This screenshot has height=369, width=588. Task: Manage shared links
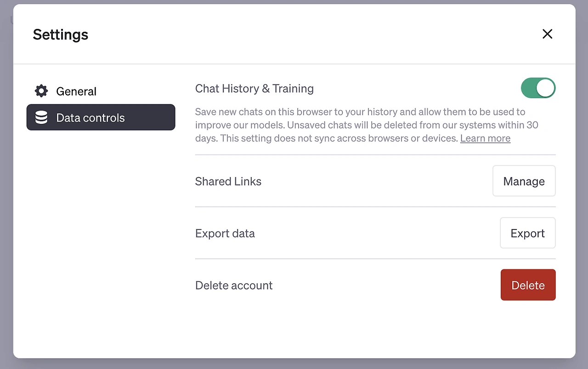[x=524, y=181]
